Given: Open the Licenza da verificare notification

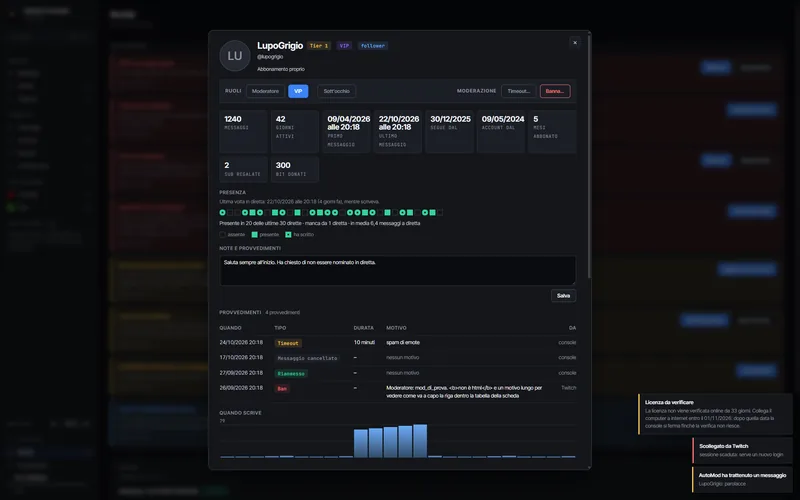Looking at the screenshot, I should pyautogui.click(x=715, y=414).
